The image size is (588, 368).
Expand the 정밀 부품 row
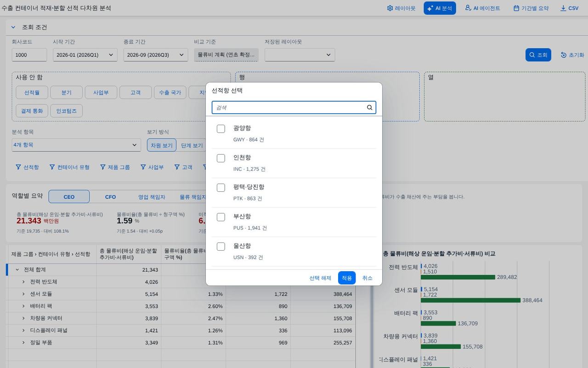tap(23, 343)
